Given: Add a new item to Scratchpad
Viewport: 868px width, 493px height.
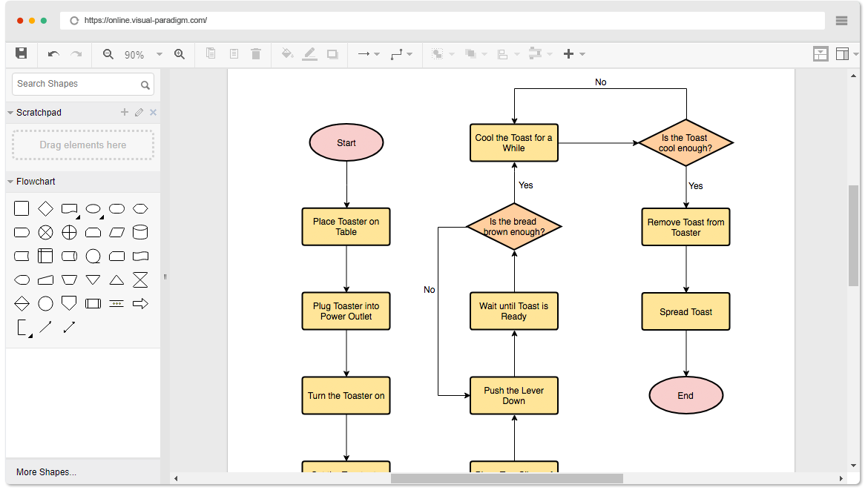Looking at the screenshot, I should (124, 112).
